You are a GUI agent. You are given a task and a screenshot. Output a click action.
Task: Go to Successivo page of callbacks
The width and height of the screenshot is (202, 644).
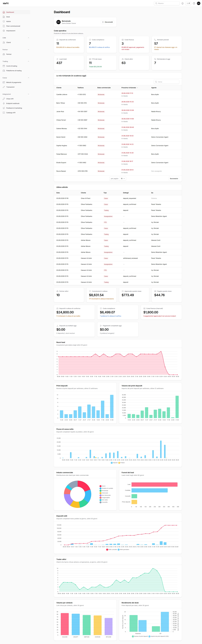click(174, 179)
